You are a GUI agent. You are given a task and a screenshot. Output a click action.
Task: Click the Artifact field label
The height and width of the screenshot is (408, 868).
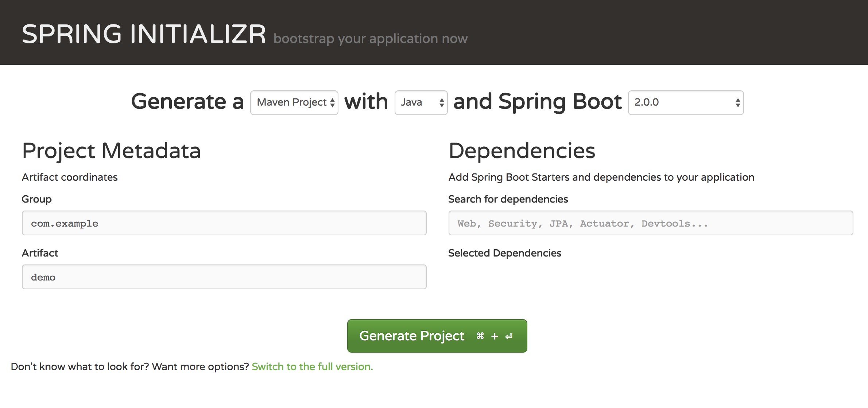(40, 253)
